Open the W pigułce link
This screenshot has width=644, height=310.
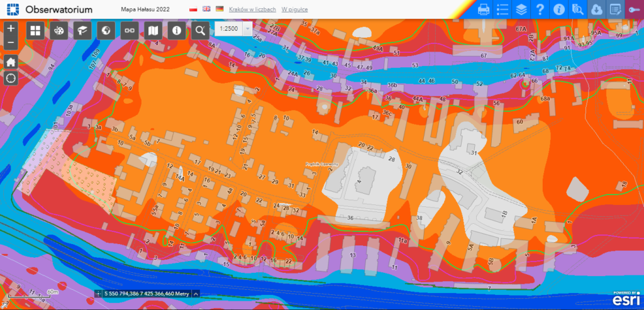[294, 10]
